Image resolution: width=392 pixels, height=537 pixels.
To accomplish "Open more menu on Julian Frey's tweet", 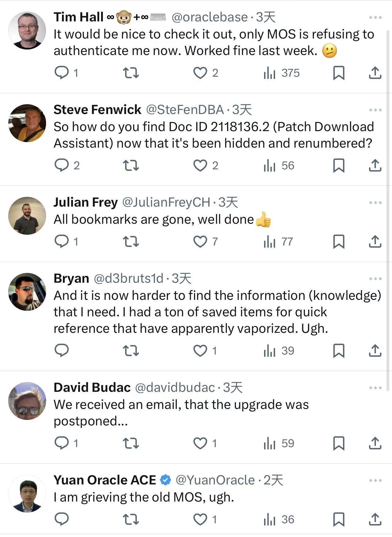I will [375, 203].
